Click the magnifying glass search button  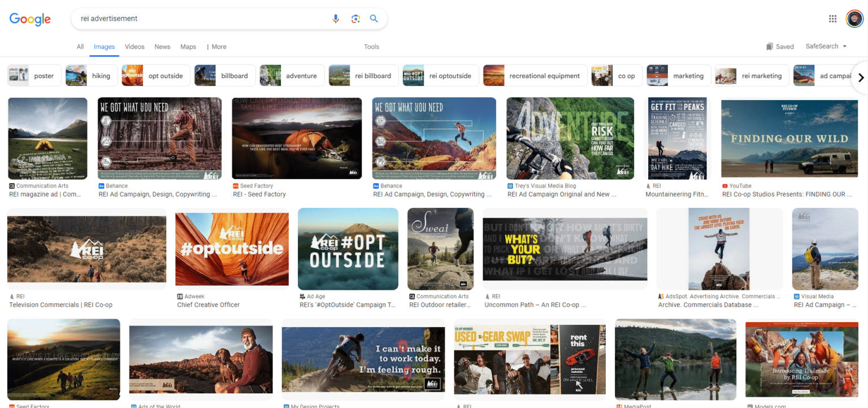(374, 19)
